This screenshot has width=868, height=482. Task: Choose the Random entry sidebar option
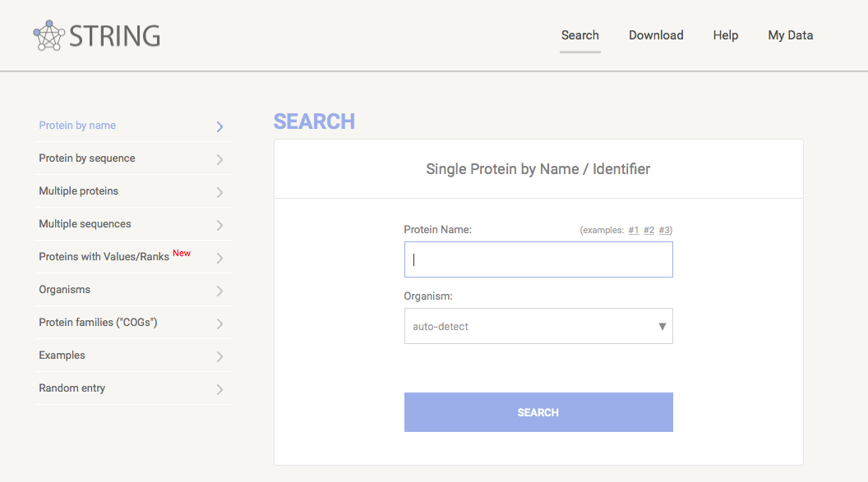(x=72, y=388)
